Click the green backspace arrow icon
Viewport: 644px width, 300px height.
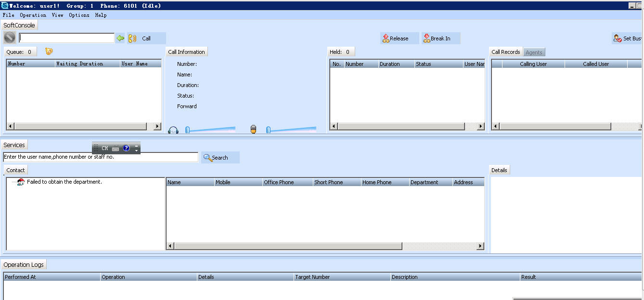point(120,38)
